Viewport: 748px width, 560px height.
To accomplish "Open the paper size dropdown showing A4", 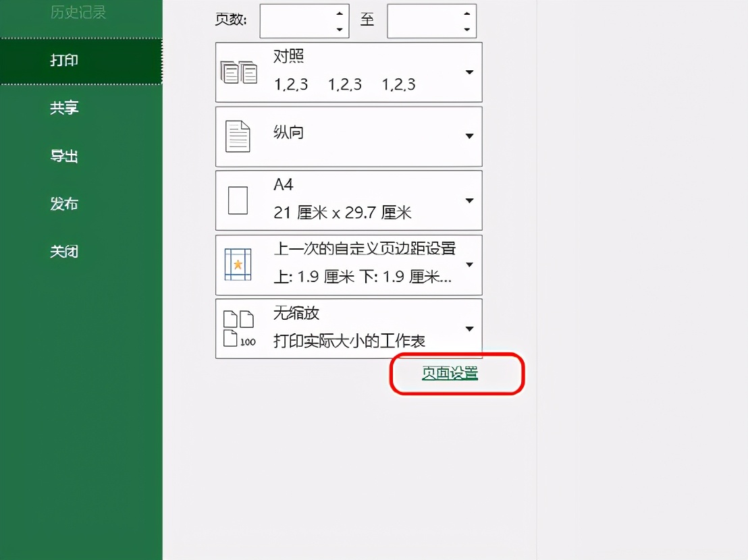I will pyautogui.click(x=469, y=200).
